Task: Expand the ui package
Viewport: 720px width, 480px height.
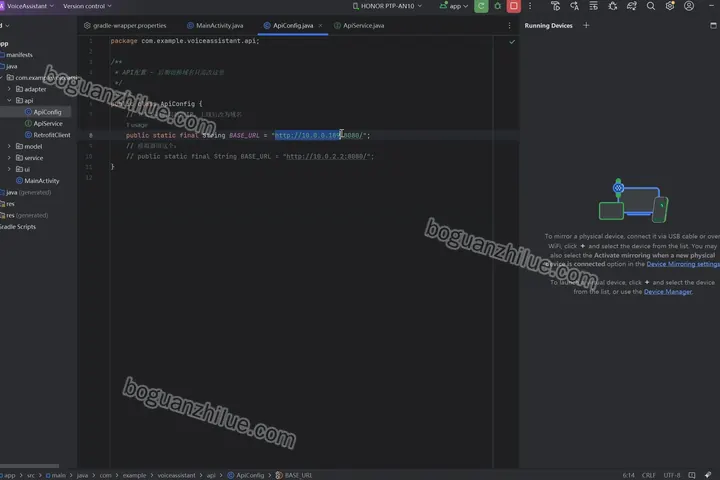Action: [9, 169]
